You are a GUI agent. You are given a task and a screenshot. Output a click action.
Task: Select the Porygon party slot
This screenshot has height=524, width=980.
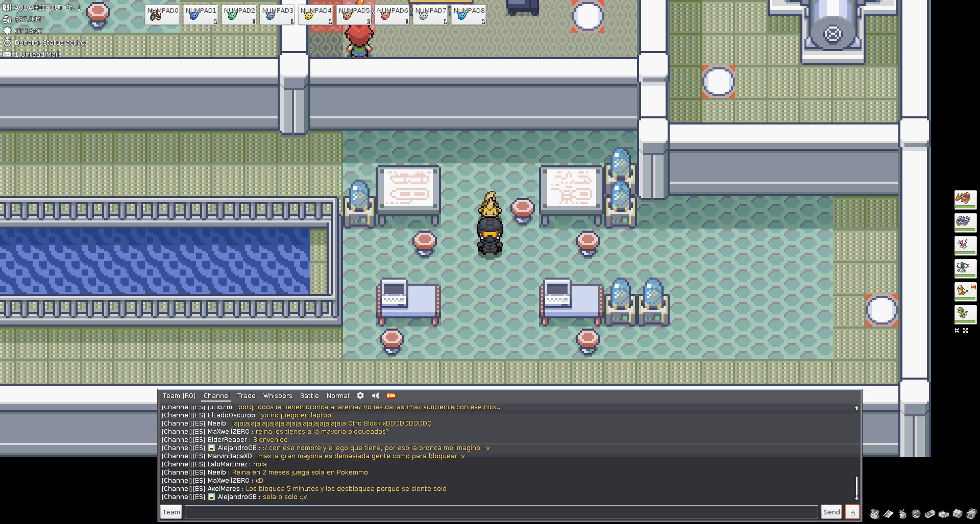point(965,245)
